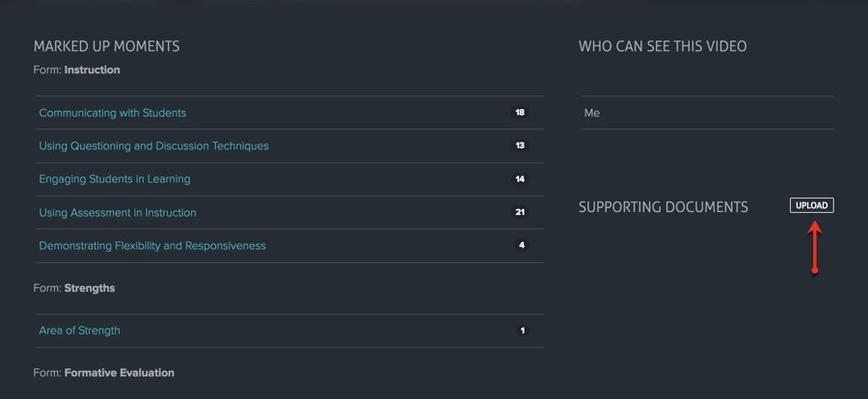Click the 13 count badge
The height and width of the screenshot is (399, 868).
(x=520, y=146)
